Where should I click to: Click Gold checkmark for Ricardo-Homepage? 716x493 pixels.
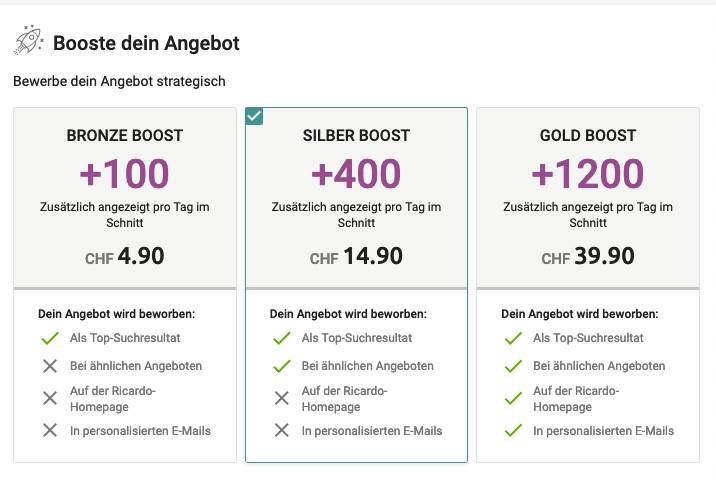pos(514,398)
